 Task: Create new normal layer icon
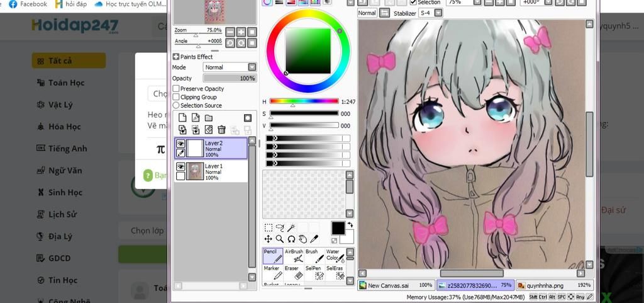pyautogui.click(x=182, y=118)
